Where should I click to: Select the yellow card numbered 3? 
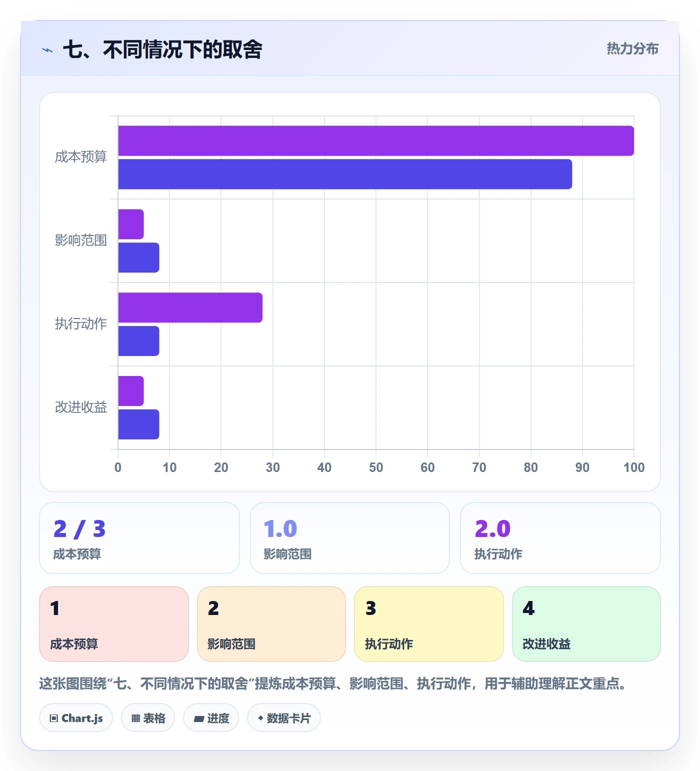(429, 624)
